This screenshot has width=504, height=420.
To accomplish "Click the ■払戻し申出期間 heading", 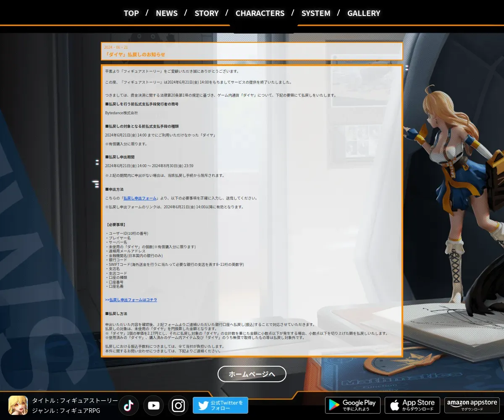I will 120,157.
